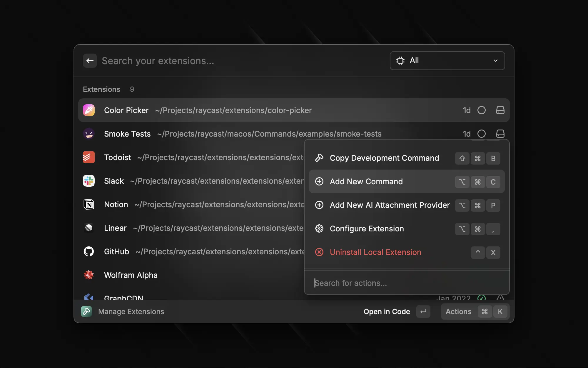Image resolution: width=588 pixels, height=368 pixels.
Task: Focus the Search for actions field
Action: pos(407,283)
